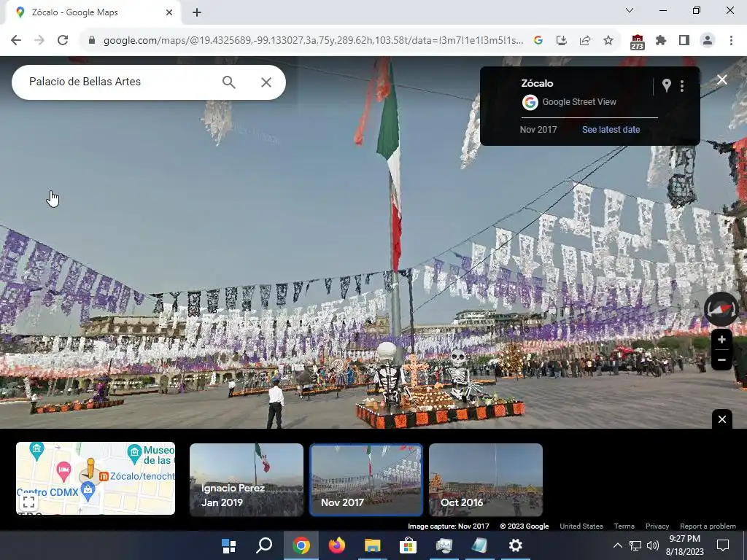
Task: Open the Terms link
Action: pos(624,526)
